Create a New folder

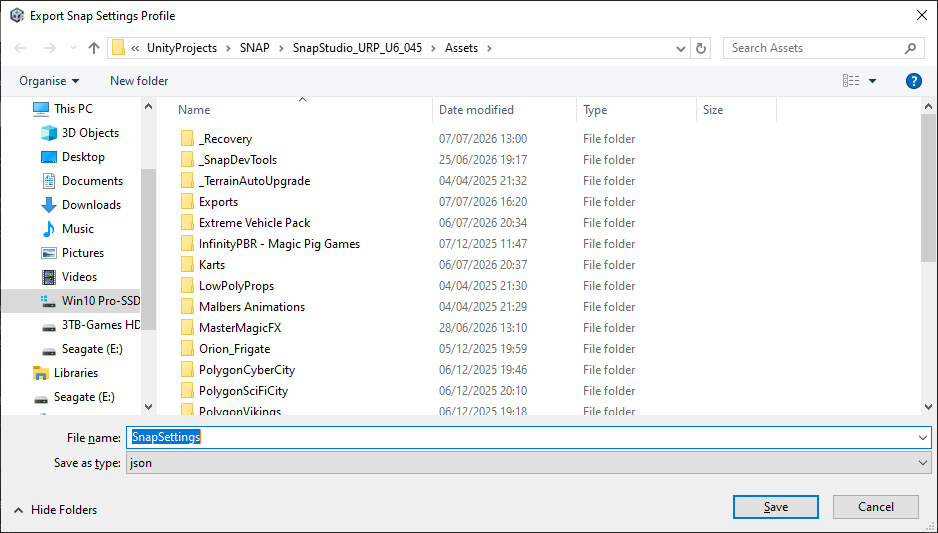(x=139, y=81)
